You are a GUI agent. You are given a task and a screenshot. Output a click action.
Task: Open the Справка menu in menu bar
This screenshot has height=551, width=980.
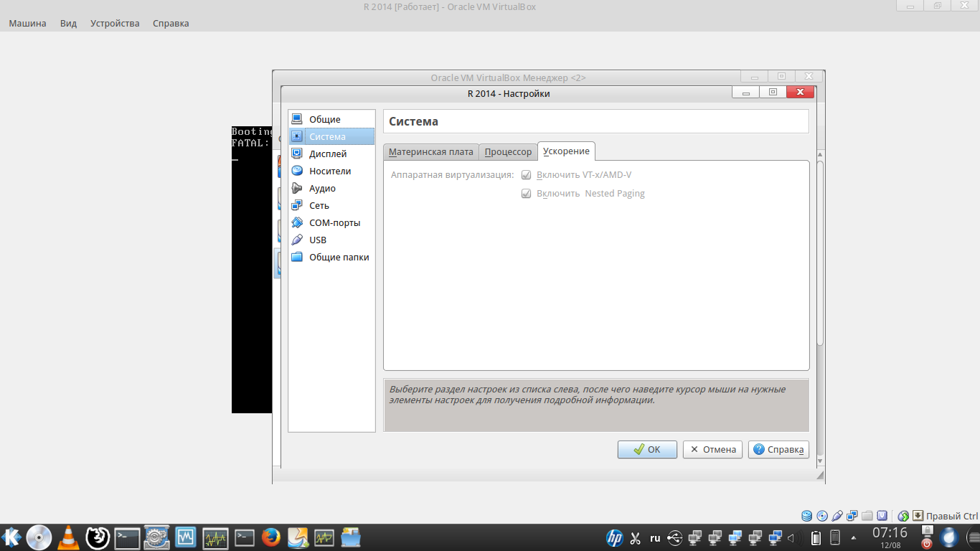171,23
